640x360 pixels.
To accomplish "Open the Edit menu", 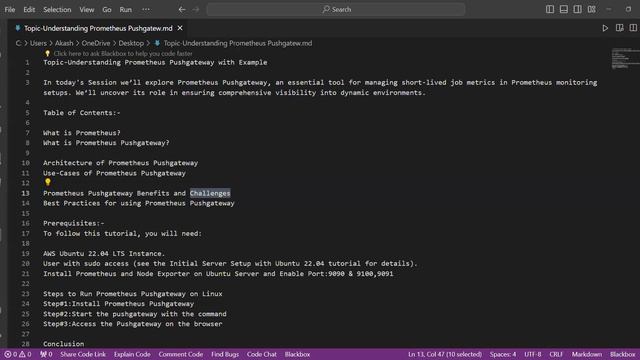I will click(29, 9).
